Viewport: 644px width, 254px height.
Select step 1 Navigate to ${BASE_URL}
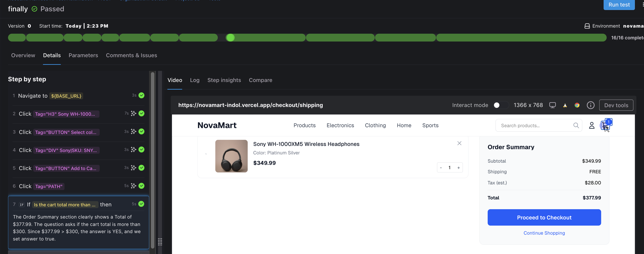tap(79, 96)
